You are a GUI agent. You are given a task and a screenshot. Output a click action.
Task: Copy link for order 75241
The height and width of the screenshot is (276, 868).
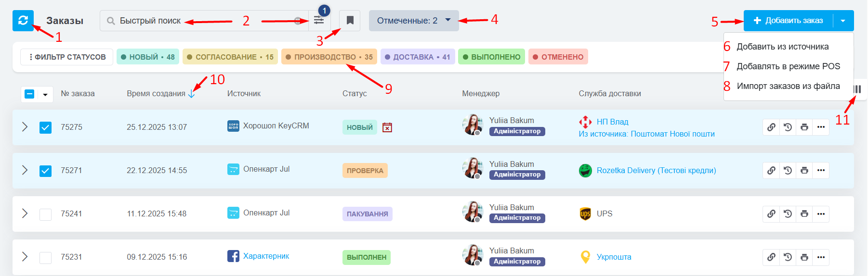click(771, 213)
